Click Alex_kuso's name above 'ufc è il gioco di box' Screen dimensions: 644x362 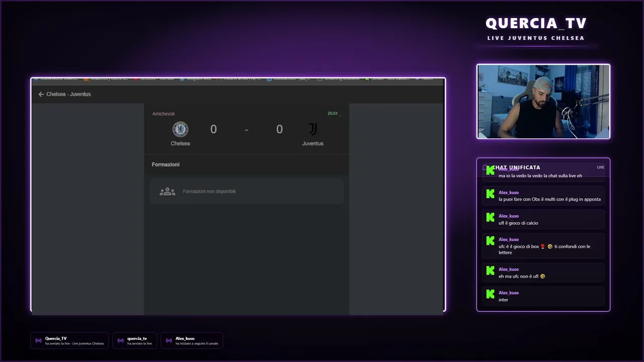(509, 240)
